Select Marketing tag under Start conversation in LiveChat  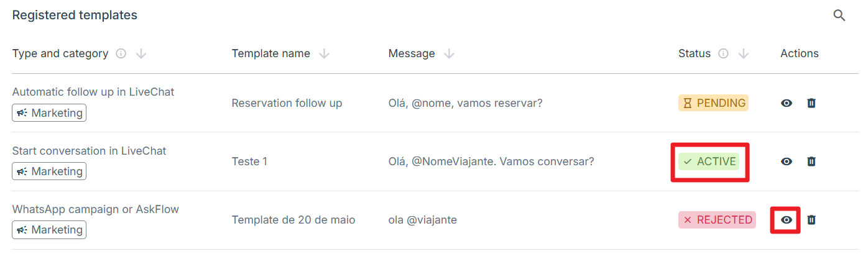(x=49, y=171)
